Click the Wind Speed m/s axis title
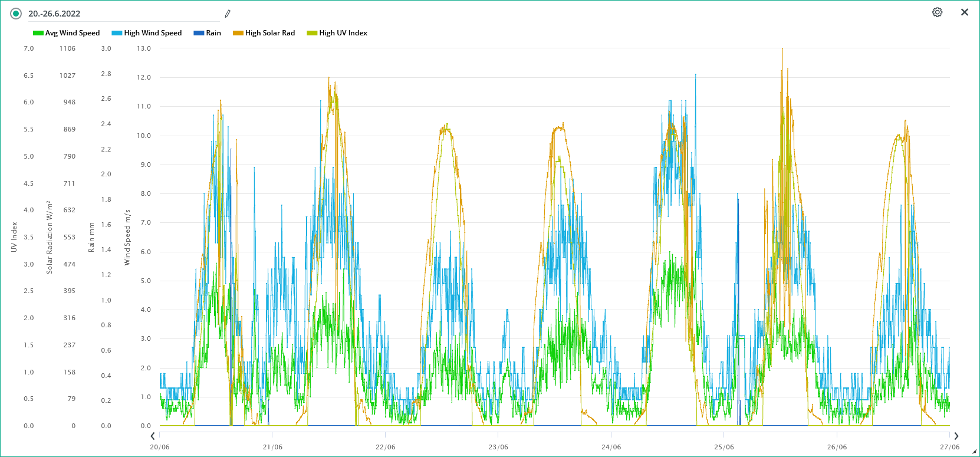This screenshot has width=980, height=457. (127, 238)
